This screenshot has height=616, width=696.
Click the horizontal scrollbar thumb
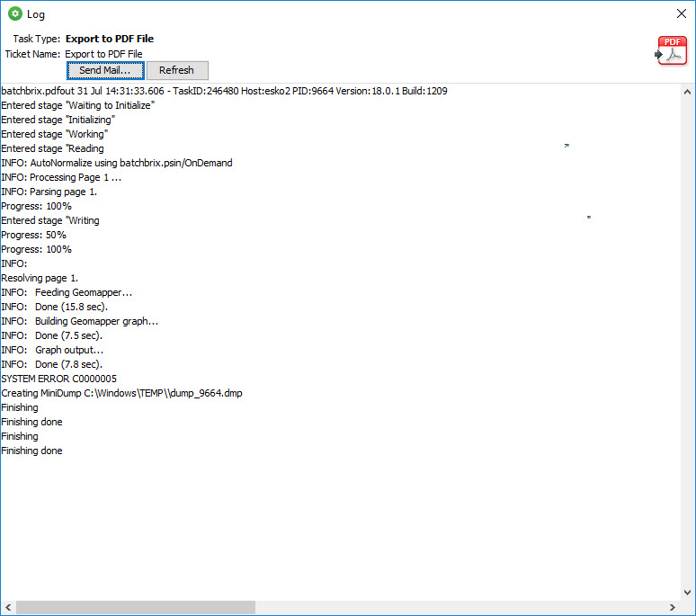click(136, 607)
